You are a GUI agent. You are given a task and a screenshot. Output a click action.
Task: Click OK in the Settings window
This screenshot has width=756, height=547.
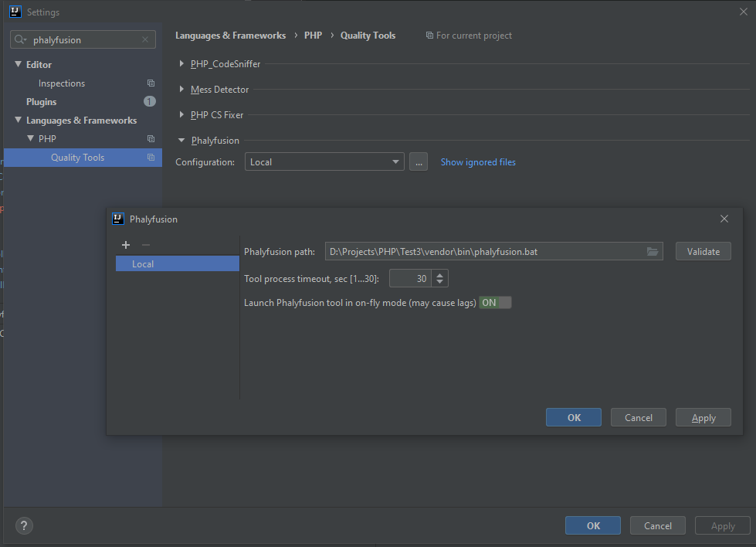pos(593,525)
